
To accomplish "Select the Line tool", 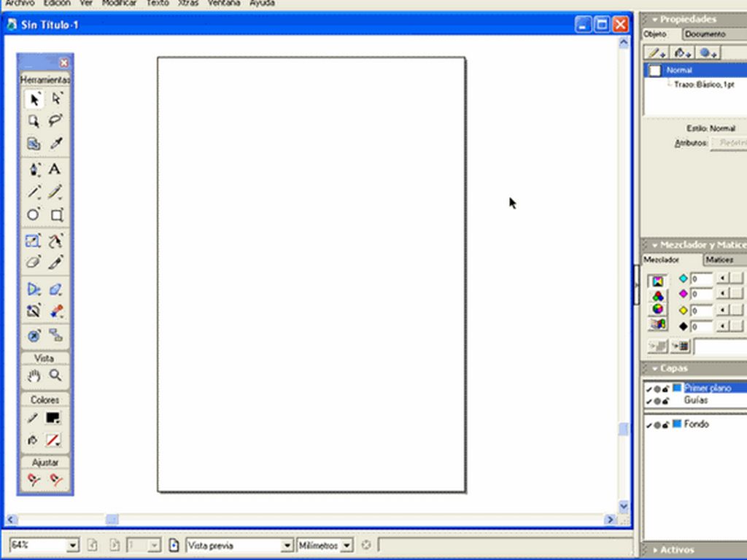I will click(x=34, y=192).
